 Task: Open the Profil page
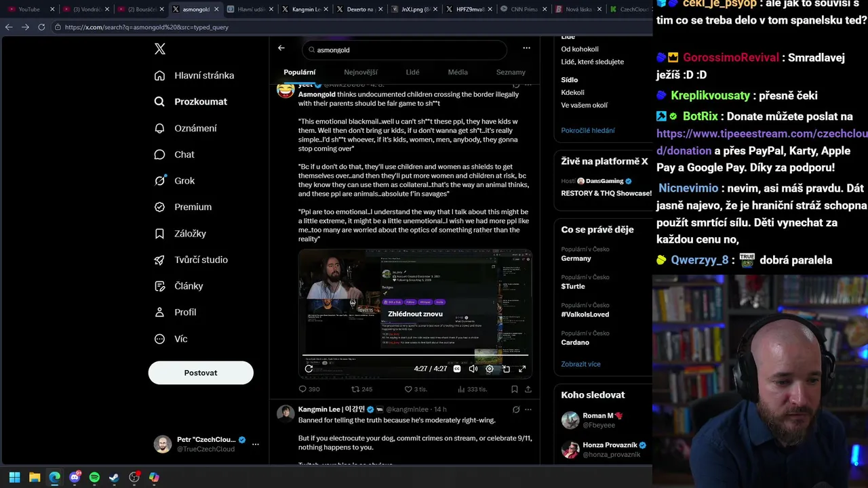[x=176, y=312]
